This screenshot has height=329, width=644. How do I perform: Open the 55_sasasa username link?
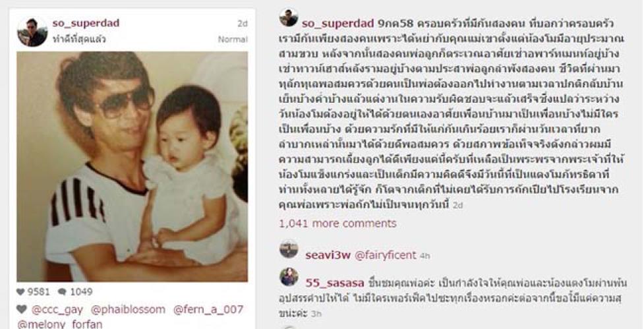tap(335, 283)
